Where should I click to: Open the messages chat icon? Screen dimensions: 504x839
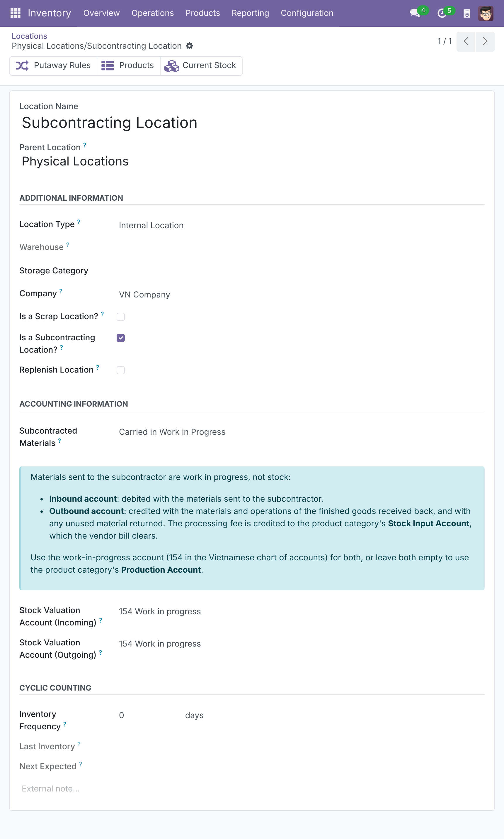tap(415, 13)
